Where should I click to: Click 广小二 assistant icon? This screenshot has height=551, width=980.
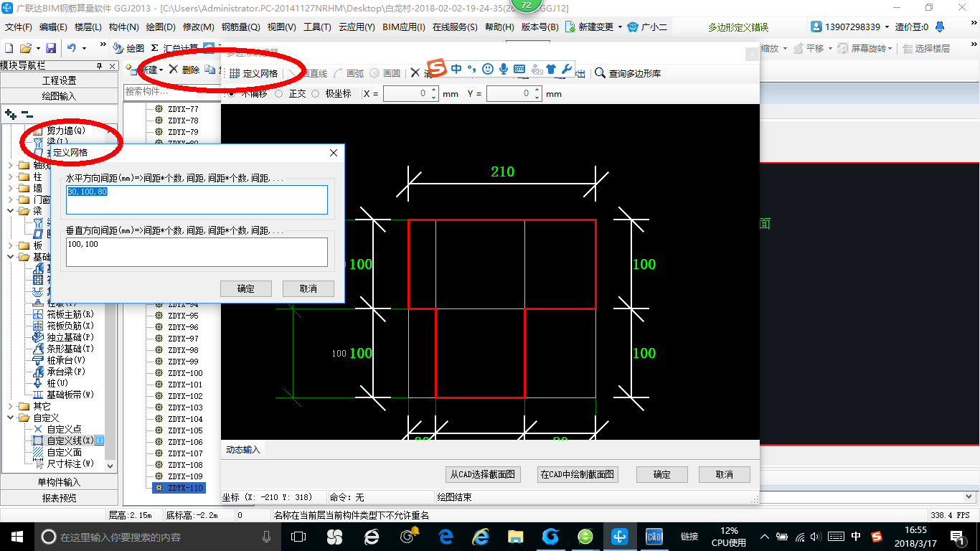coord(647,27)
